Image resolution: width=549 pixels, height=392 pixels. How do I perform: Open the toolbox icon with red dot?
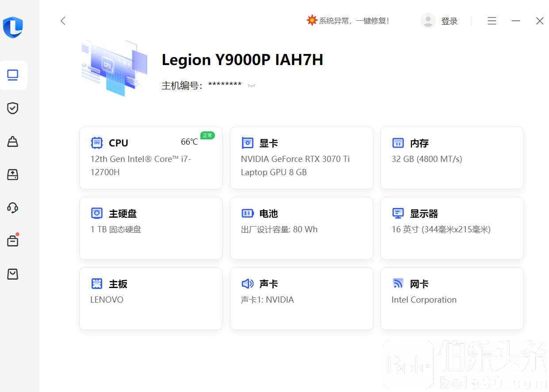13,241
